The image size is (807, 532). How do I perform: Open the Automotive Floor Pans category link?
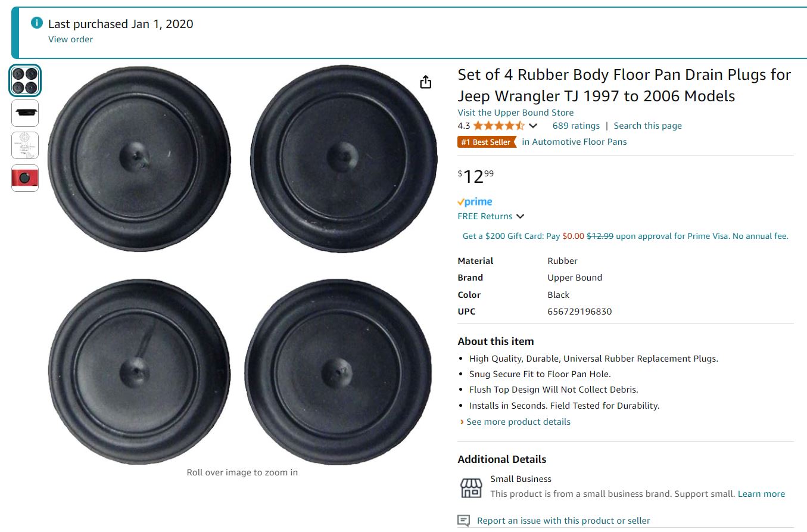click(x=574, y=142)
